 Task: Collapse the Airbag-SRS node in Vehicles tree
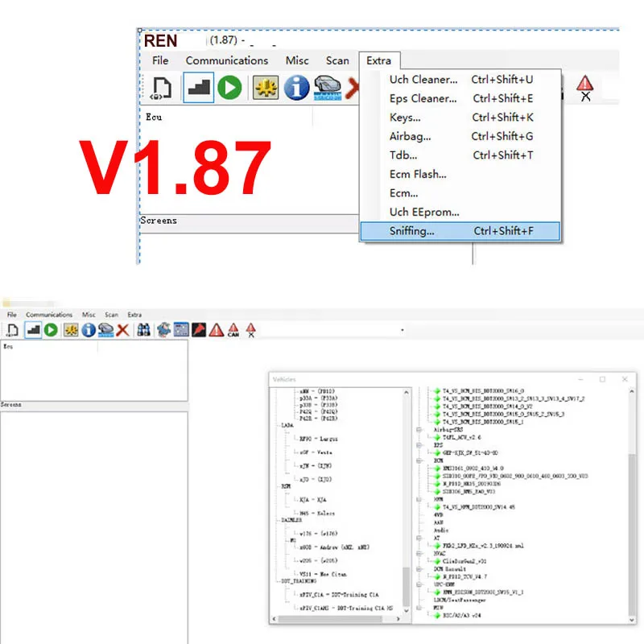[419, 430]
